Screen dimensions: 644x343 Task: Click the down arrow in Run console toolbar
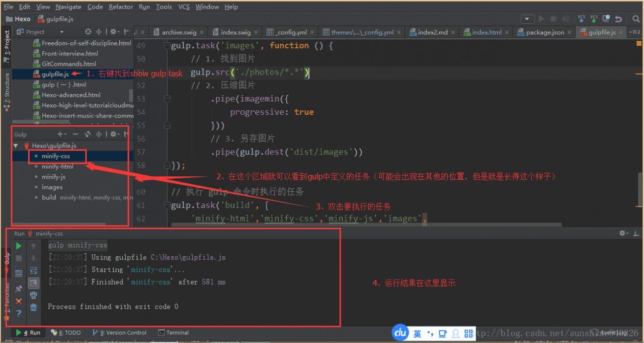click(34, 258)
